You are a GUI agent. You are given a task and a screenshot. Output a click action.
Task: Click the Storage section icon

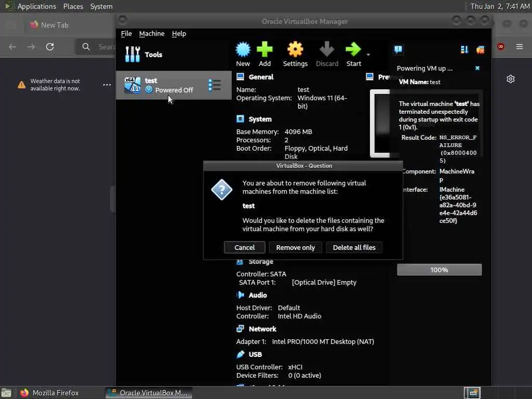[240, 262]
